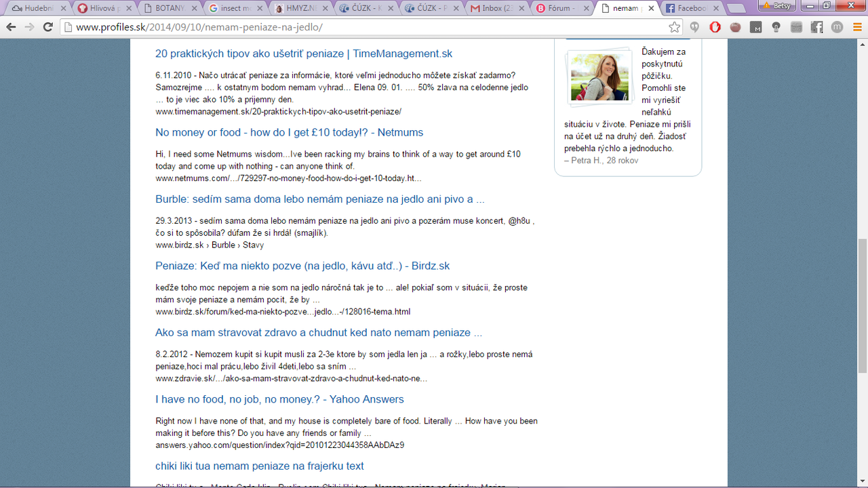Open '20 praktických tipov ako ušetriť peniaze' link
The height and width of the screenshot is (488, 868).
click(x=303, y=54)
